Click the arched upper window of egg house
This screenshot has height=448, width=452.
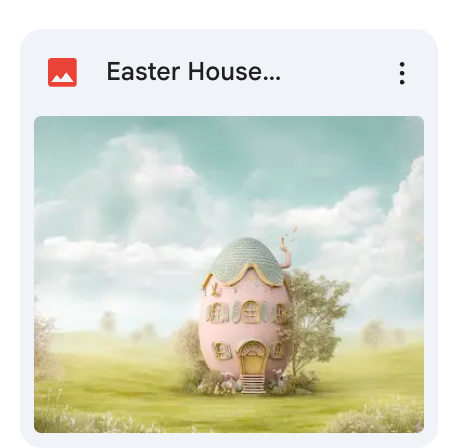point(250,312)
